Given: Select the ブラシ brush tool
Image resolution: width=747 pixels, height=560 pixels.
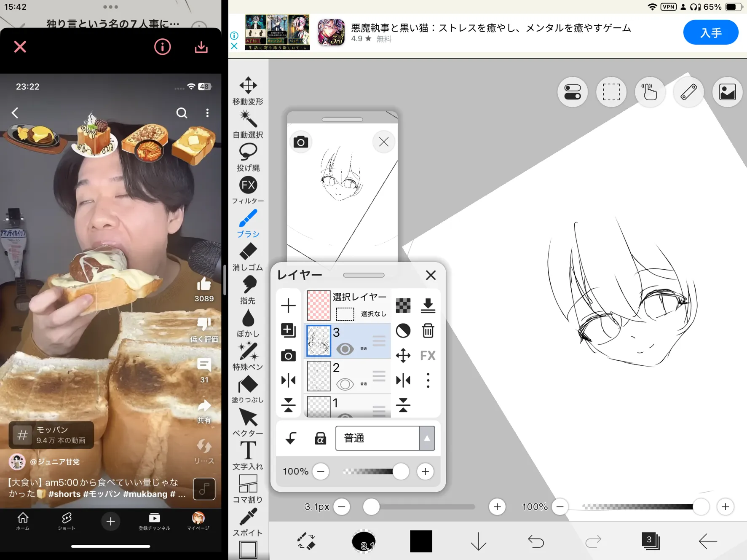Looking at the screenshot, I should click(248, 224).
